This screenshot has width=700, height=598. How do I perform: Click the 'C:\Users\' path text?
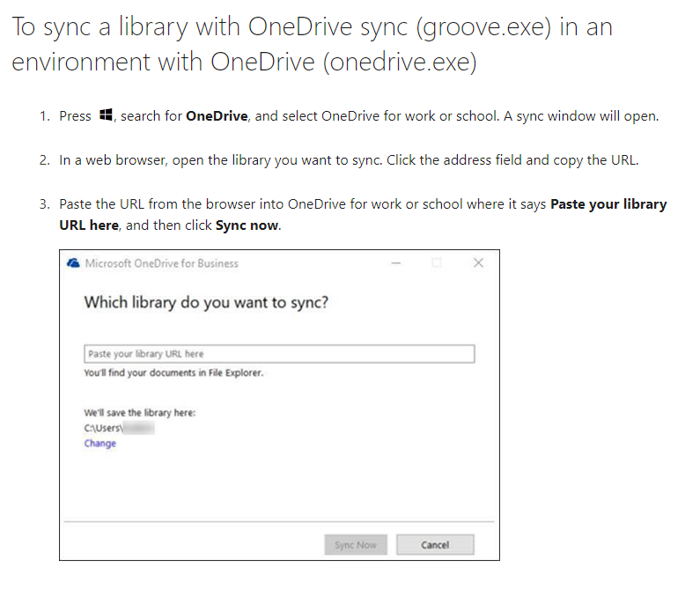(103, 428)
